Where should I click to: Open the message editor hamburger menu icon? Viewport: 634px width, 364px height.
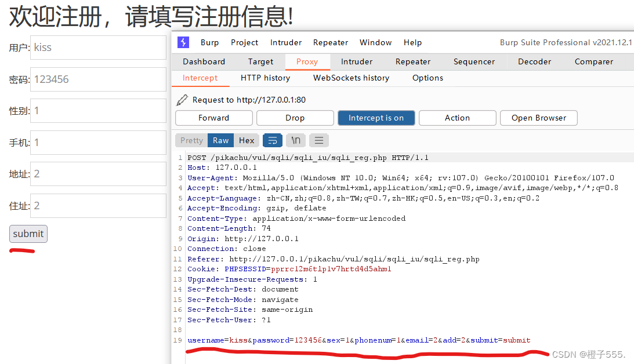[319, 141]
